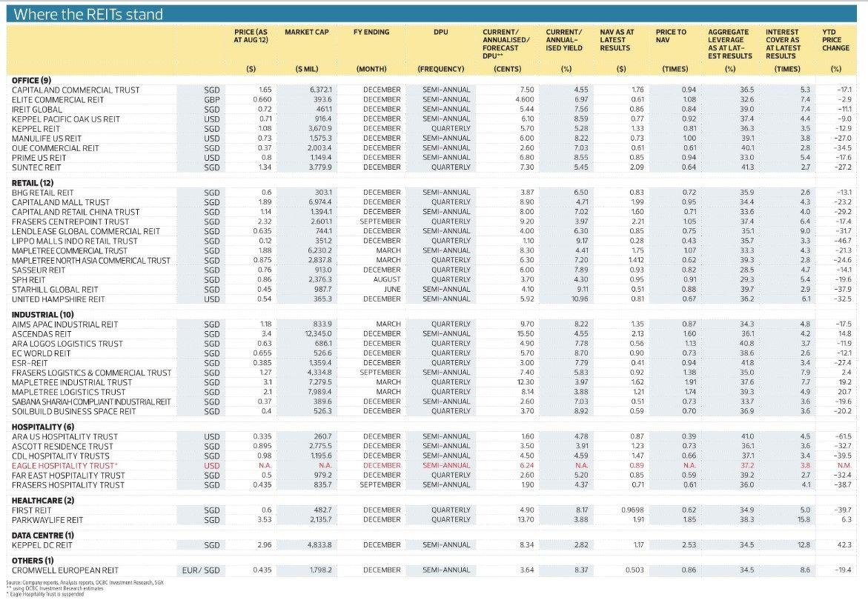Click the INDUSTRIAL (10) section heading

(41, 314)
